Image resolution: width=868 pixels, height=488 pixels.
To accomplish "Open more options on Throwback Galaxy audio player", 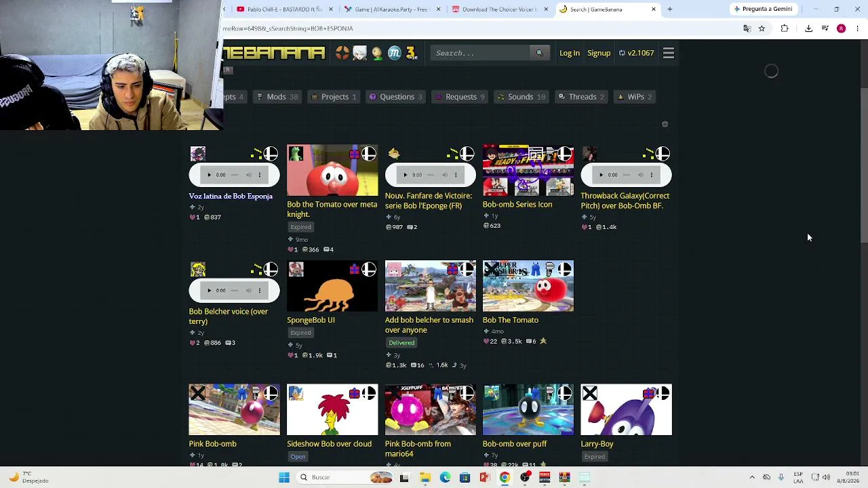I will pyautogui.click(x=652, y=175).
